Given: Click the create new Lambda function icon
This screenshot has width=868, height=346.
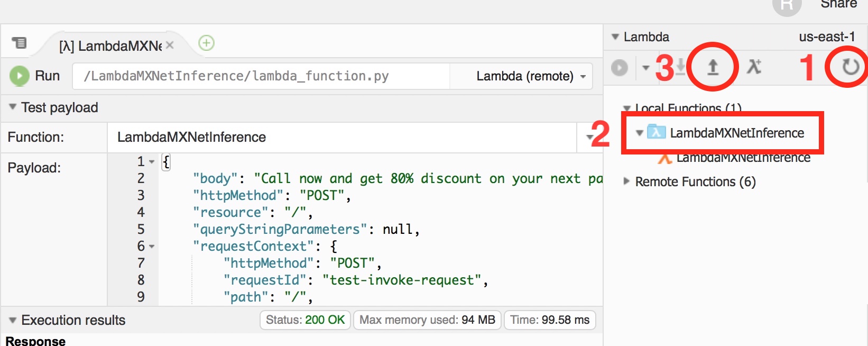Looking at the screenshot, I should 754,67.
